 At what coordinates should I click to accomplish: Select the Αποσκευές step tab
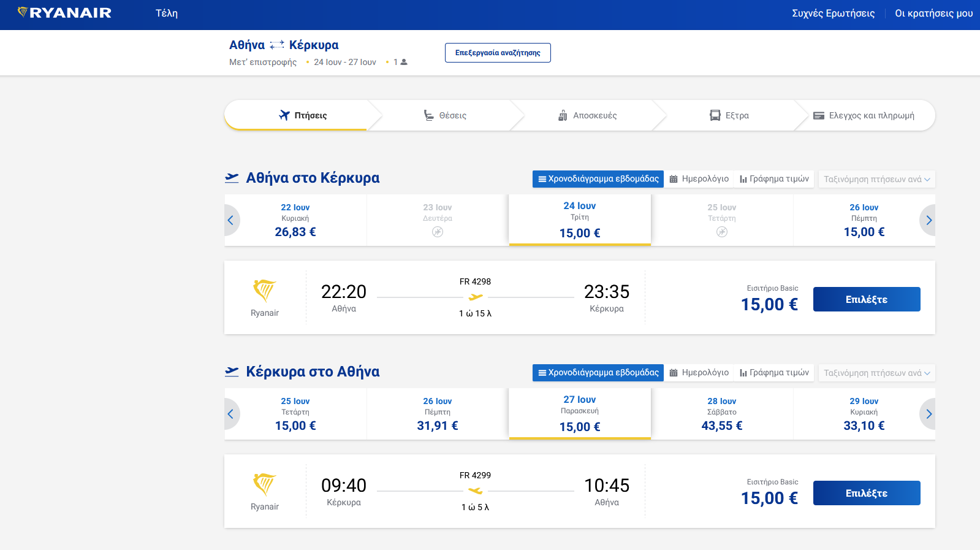[587, 115]
